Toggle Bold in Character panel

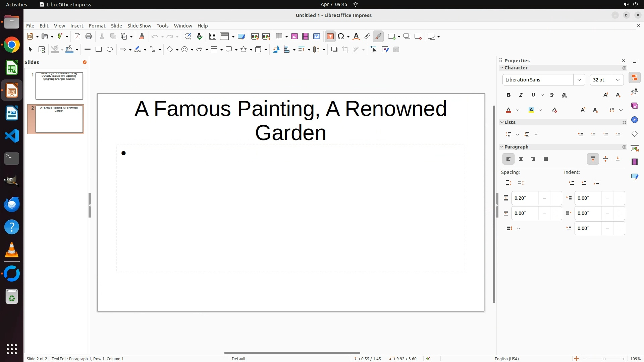[508, 95]
